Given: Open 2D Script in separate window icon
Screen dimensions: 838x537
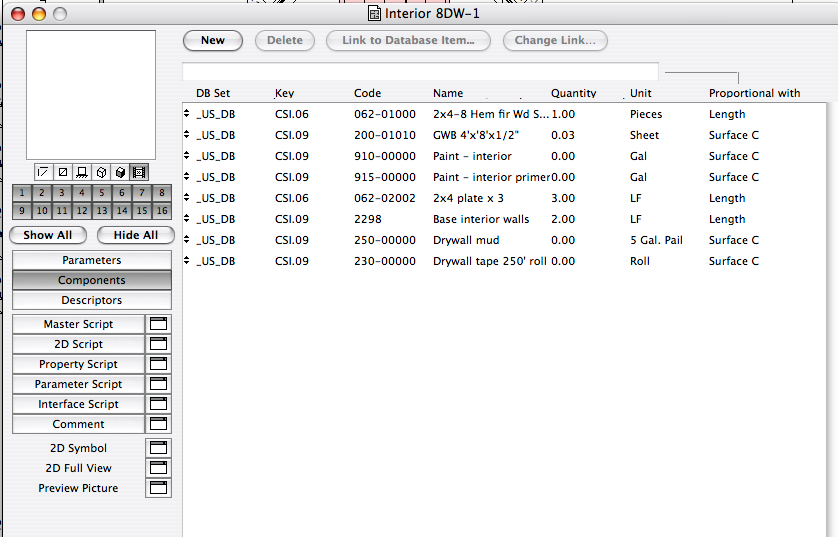Looking at the screenshot, I should coord(158,344).
